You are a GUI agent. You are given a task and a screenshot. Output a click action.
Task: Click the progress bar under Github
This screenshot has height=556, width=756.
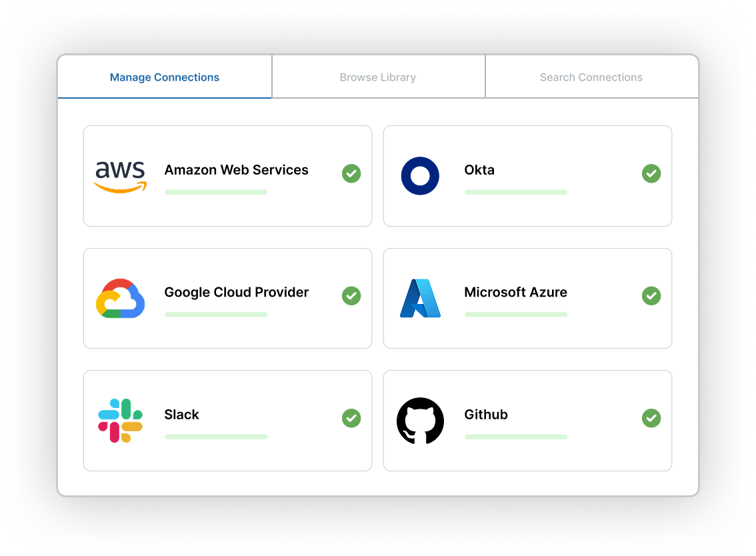coord(516,437)
